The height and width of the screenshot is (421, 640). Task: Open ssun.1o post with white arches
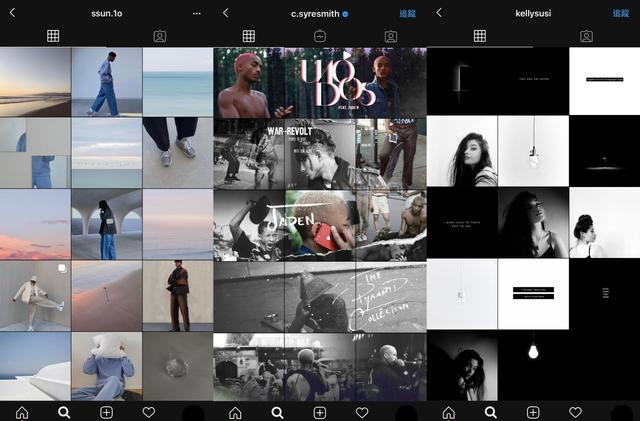coord(107,224)
